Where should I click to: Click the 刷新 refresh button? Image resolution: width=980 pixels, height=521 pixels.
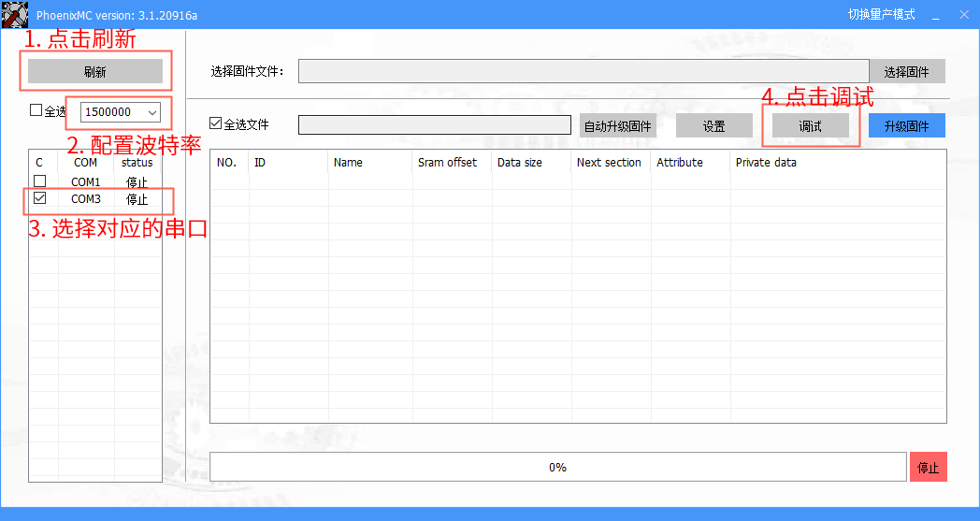(x=95, y=72)
